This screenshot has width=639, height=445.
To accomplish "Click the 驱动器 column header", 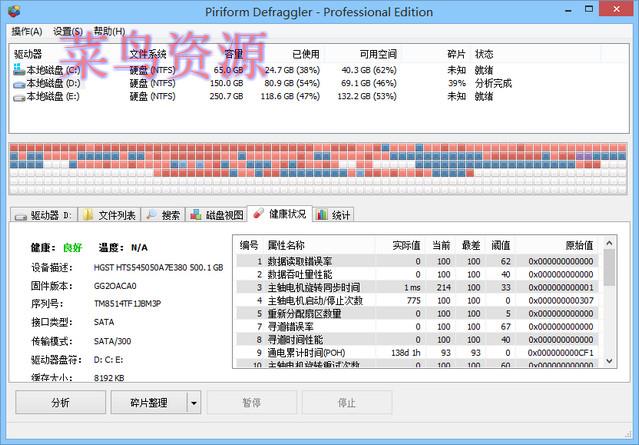I will pos(28,54).
